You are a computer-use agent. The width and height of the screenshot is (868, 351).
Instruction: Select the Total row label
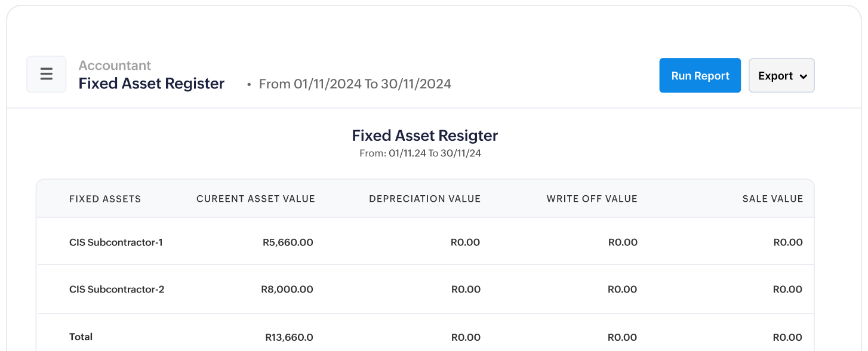(81, 337)
